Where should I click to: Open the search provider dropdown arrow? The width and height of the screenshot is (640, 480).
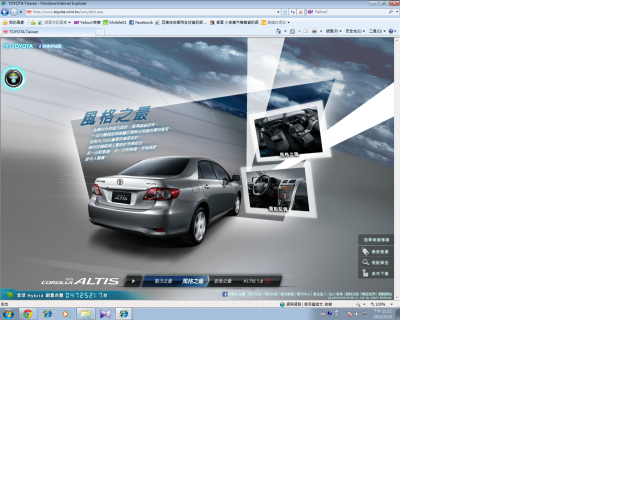pos(397,12)
